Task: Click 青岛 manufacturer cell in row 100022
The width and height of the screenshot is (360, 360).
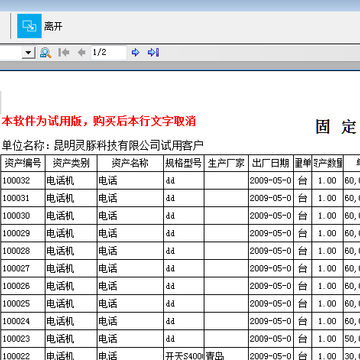Action: pos(226,355)
